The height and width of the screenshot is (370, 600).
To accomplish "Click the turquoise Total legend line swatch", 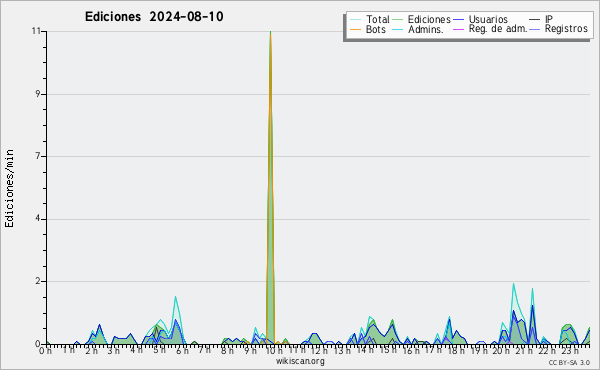I will [x=355, y=20].
